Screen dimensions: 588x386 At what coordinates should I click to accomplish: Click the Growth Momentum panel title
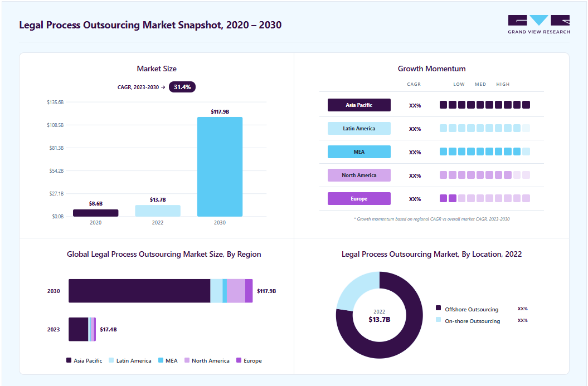431,69
